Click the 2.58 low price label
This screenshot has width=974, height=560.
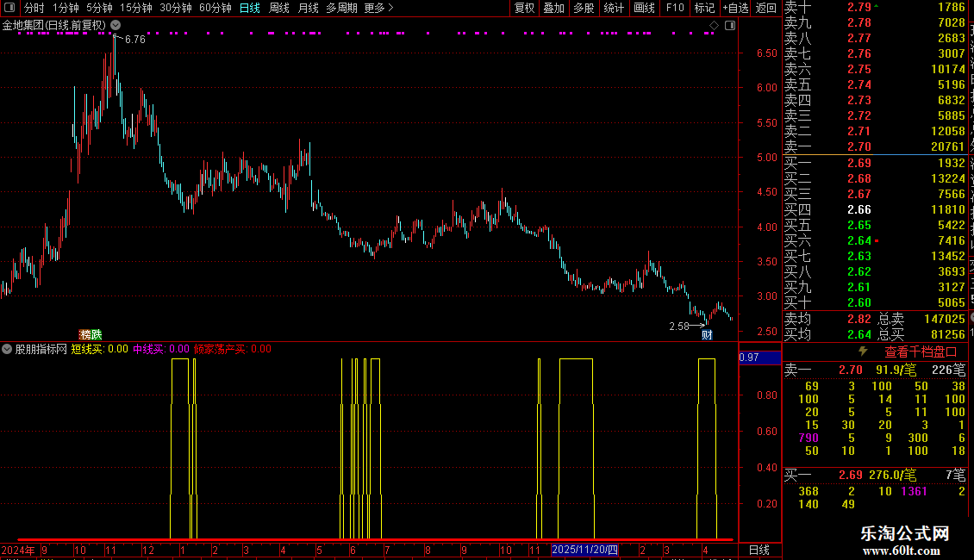679,326
